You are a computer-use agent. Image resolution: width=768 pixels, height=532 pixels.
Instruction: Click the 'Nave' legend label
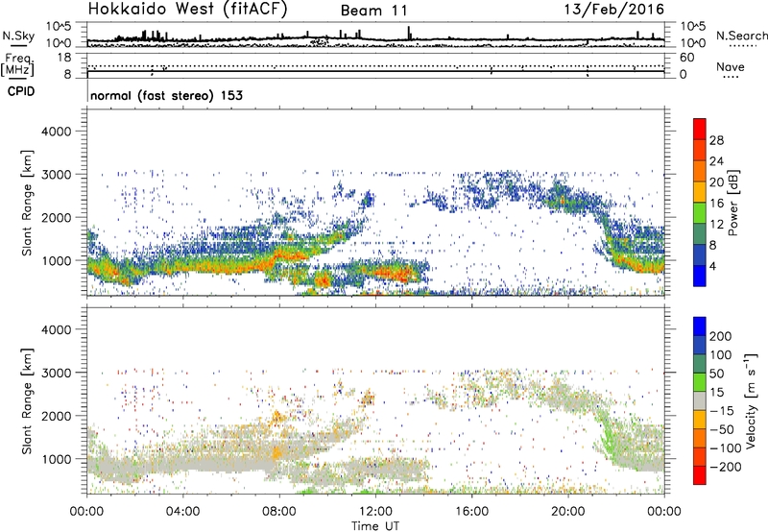pyautogui.click(x=731, y=66)
